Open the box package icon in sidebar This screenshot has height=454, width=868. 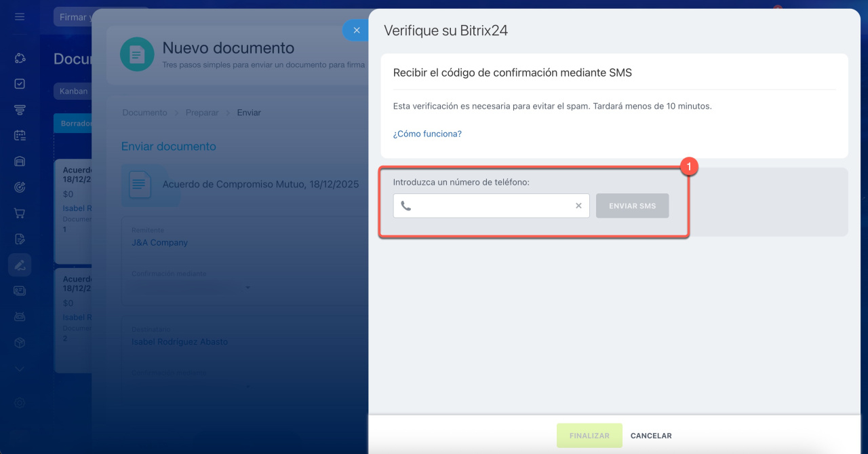tap(20, 343)
